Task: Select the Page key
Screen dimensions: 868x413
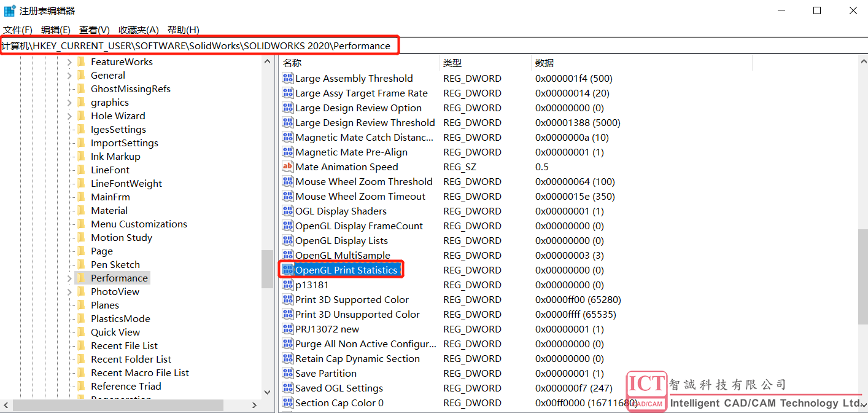Action: pos(102,251)
